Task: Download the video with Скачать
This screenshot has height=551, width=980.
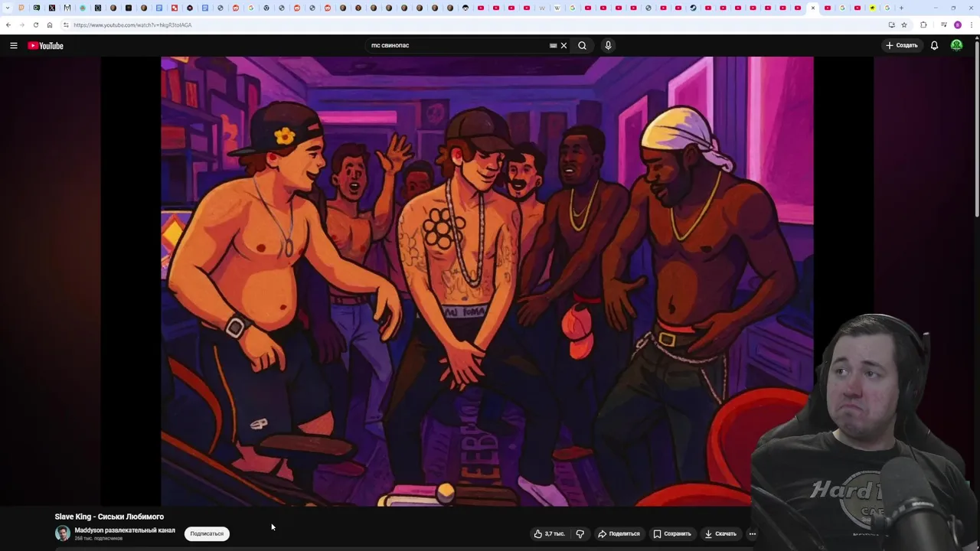Action: pos(720,533)
